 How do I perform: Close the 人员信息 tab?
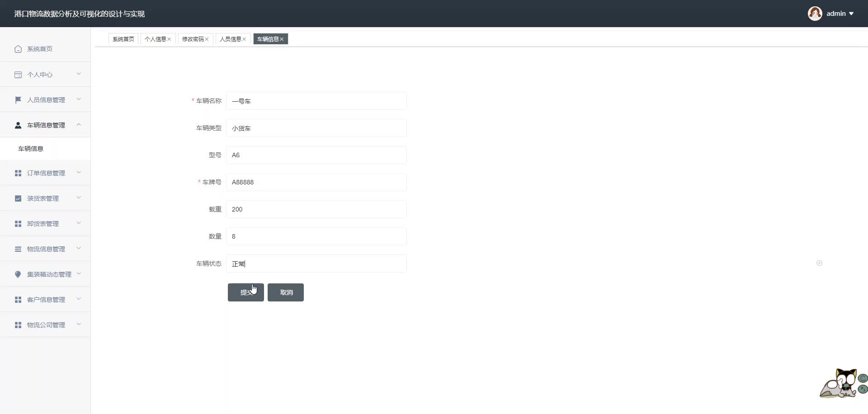(244, 39)
